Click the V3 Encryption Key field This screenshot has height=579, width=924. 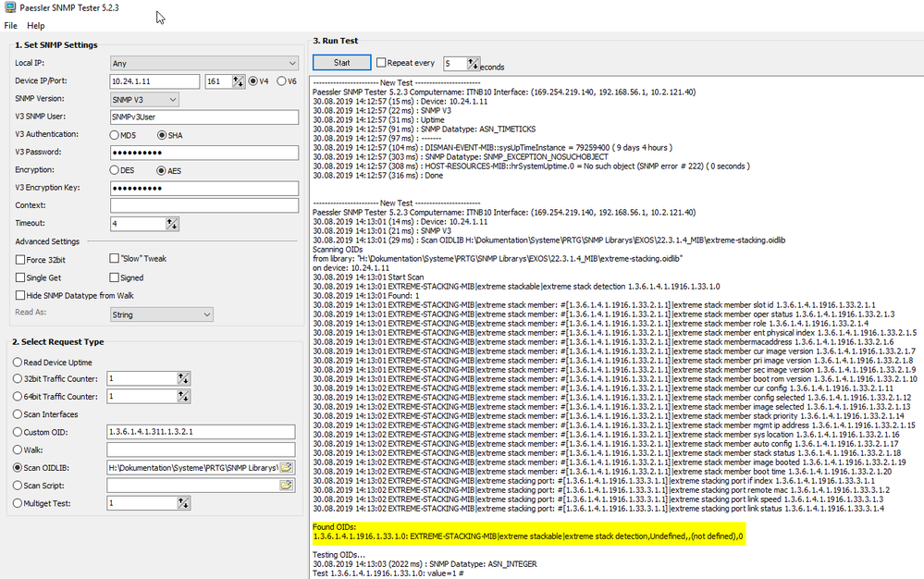click(x=203, y=188)
